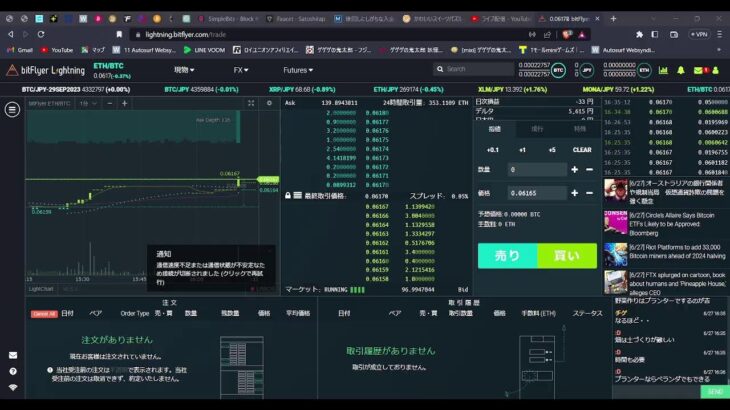This screenshot has height=410, width=730.
Task: Click the order book lock icon
Action: 288,195
